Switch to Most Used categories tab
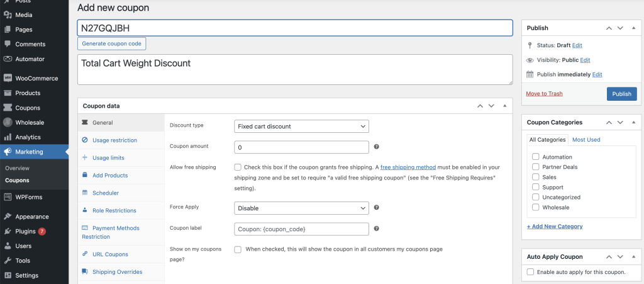The width and height of the screenshot is (644, 284). [586, 140]
